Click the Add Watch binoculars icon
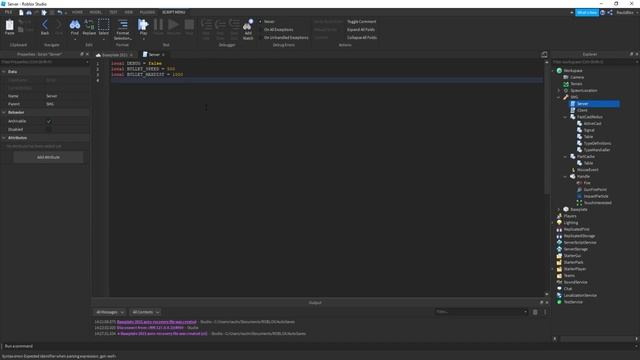This screenshot has height=360, width=640. pyautogui.click(x=248, y=25)
